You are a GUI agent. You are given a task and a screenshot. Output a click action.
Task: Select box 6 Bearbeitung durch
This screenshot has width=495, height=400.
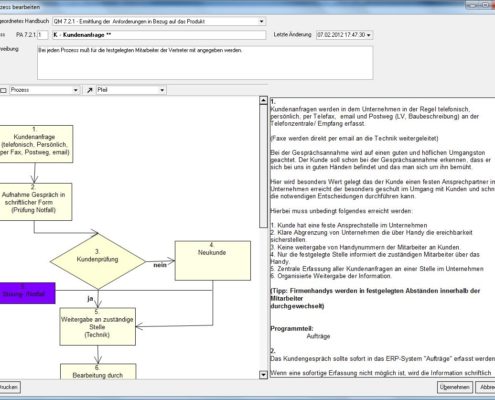point(98,371)
